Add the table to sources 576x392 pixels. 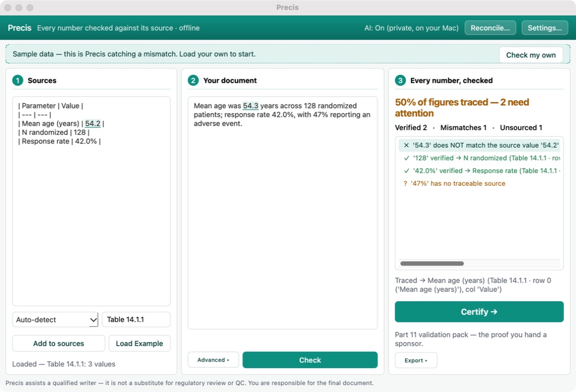(x=58, y=343)
